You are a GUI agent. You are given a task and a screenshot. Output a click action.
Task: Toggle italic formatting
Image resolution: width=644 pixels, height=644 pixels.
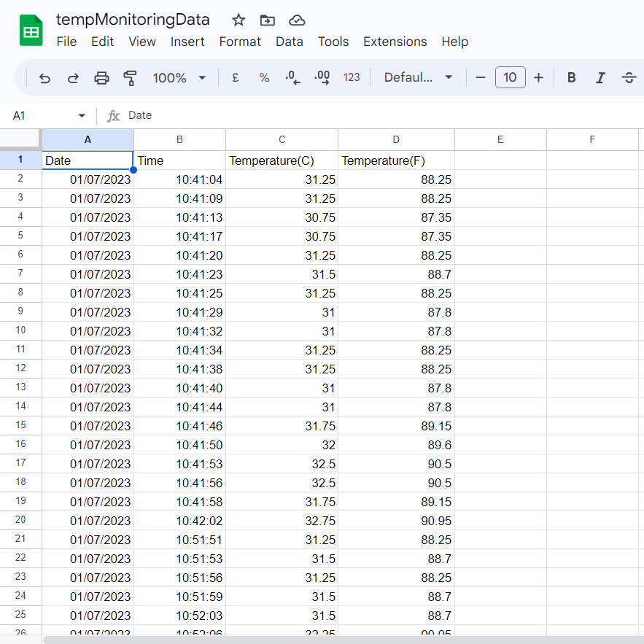click(600, 77)
